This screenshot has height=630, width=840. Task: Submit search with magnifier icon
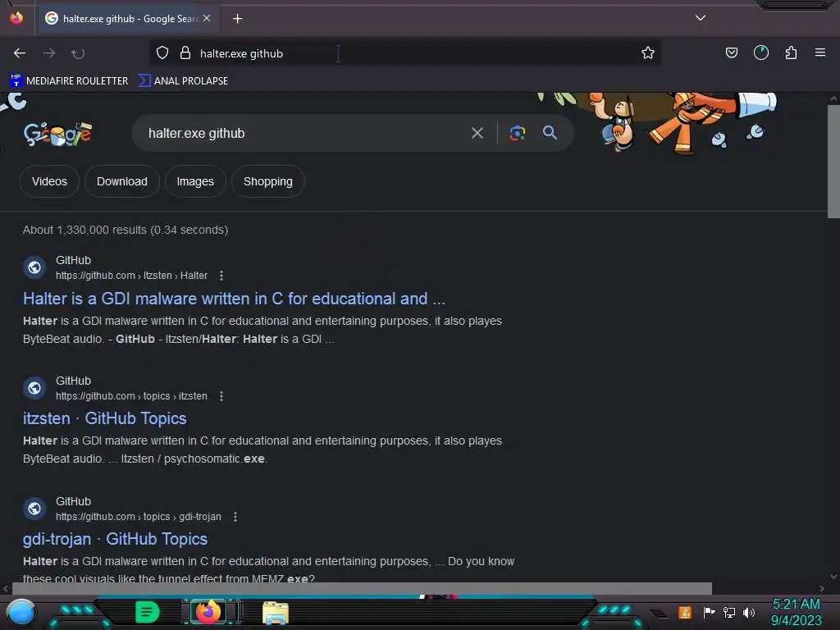550,132
